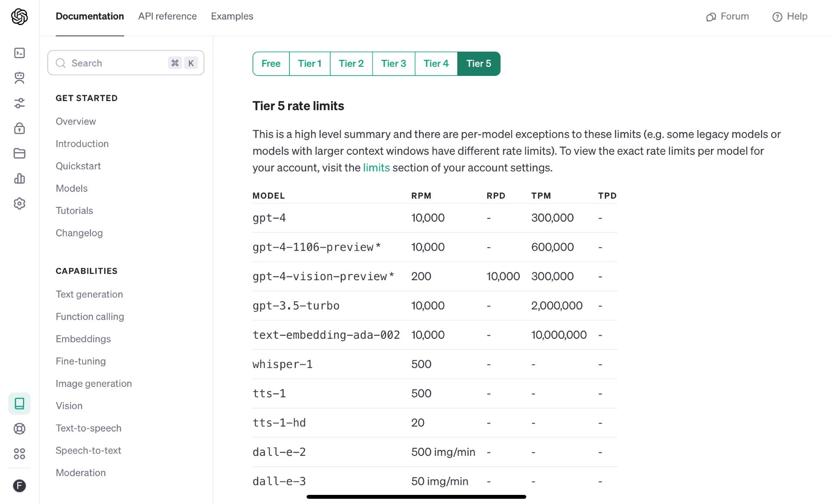Open Tutorials in sidebar
The height and width of the screenshot is (504, 833).
(74, 210)
